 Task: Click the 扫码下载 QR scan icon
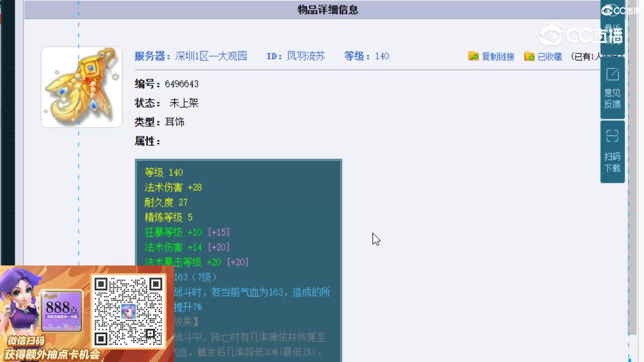tap(612, 136)
